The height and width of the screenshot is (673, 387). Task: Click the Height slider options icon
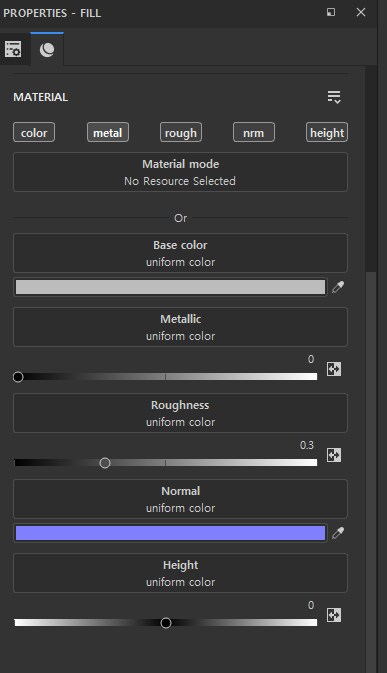click(x=334, y=615)
